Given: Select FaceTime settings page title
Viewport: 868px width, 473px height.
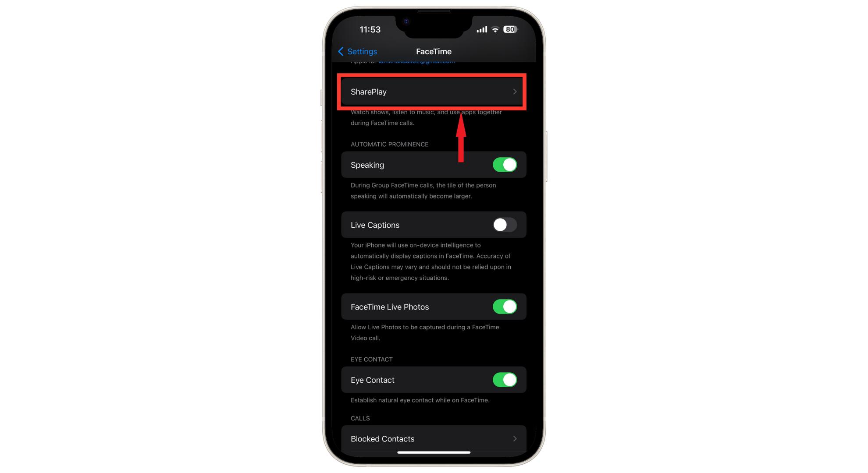Looking at the screenshot, I should coord(433,51).
